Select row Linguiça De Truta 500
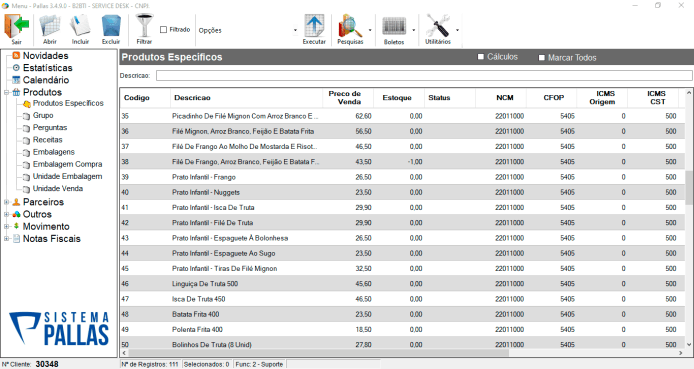Image resolution: width=694 pixels, height=369 pixels. 402,284
